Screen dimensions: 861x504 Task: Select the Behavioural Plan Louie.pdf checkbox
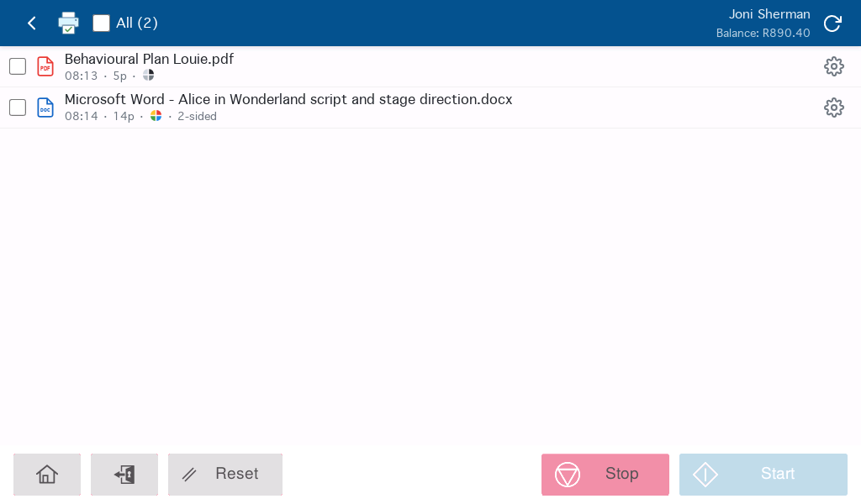click(18, 66)
